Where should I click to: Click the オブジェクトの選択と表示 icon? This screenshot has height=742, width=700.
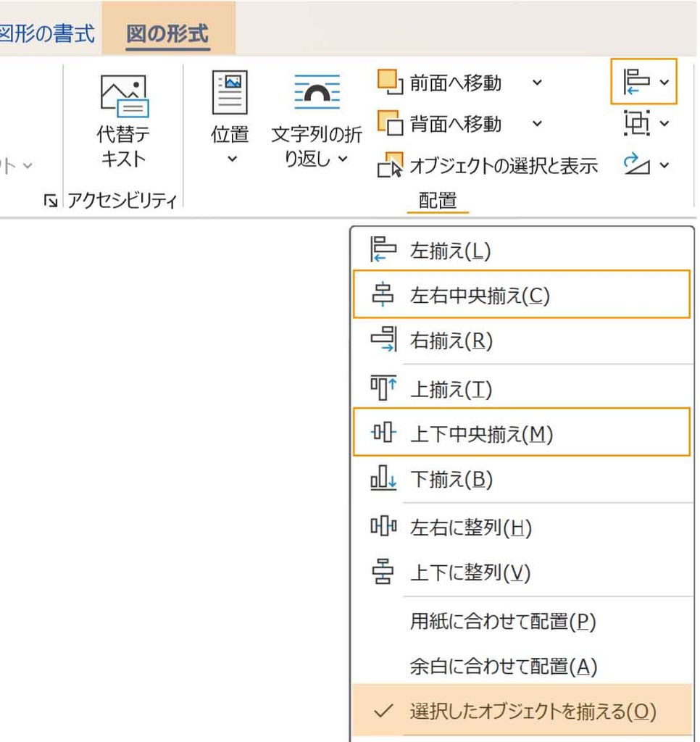coord(390,164)
